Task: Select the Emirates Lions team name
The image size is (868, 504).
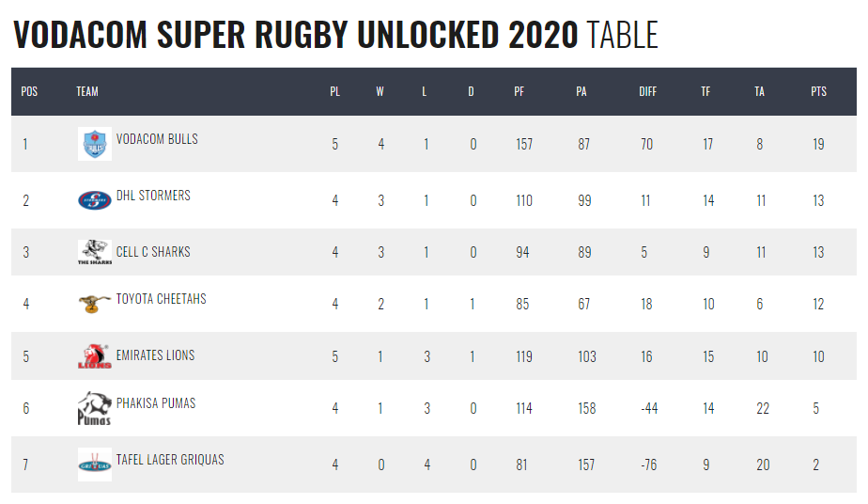Action: pos(155,355)
